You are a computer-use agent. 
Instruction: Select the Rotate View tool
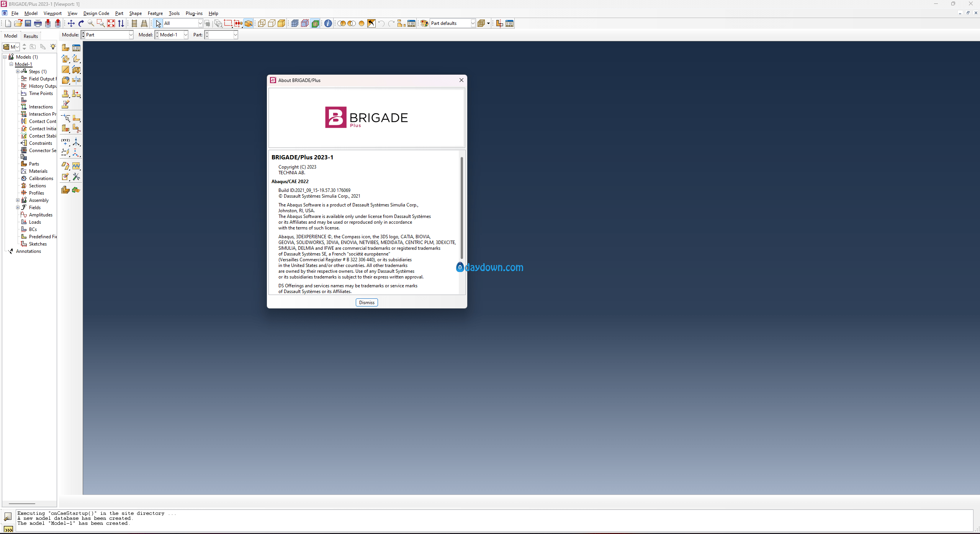[81, 23]
